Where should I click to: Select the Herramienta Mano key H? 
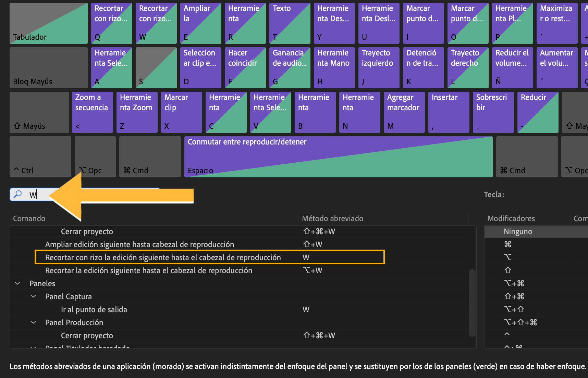tap(334, 67)
